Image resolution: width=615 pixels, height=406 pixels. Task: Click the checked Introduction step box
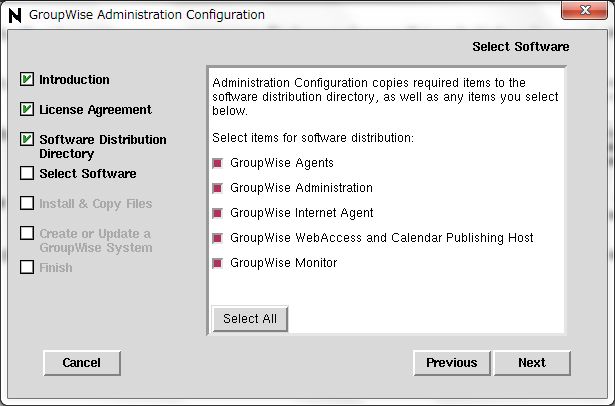pos(27,79)
